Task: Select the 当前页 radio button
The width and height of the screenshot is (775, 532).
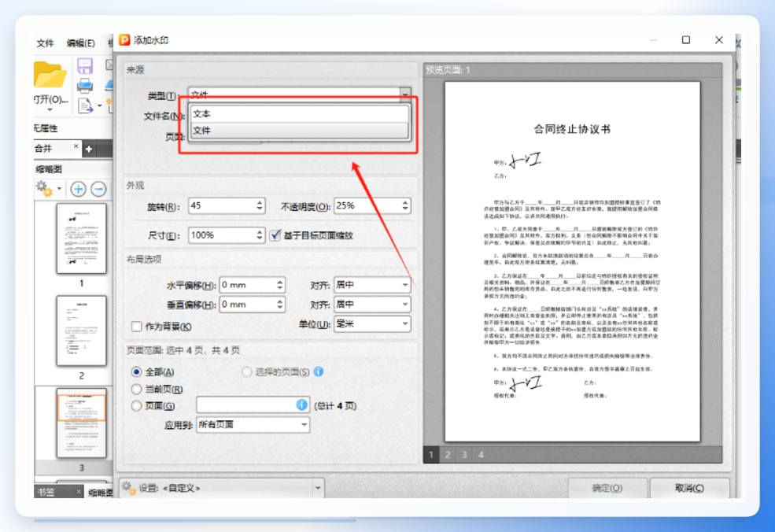Action: (x=136, y=389)
